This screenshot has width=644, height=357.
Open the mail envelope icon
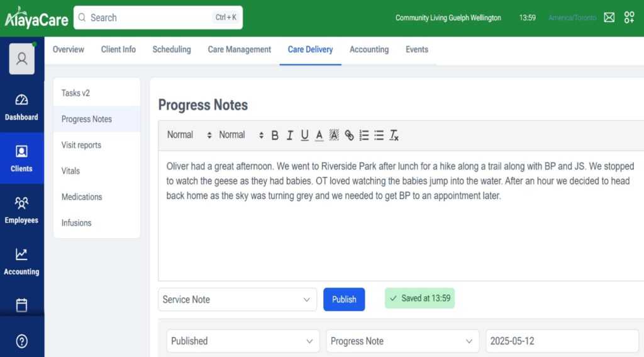[x=609, y=17]
